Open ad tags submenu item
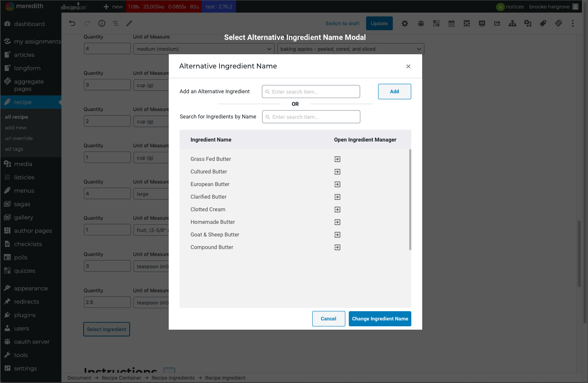 pyautogui.click(x=14, y=149)
